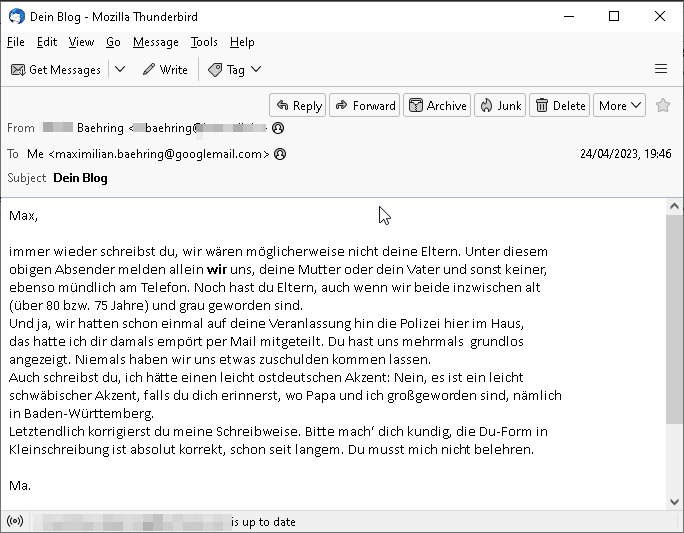Click recipient address maximilian.baehring@googlemail.com

(x=159, y=154)
